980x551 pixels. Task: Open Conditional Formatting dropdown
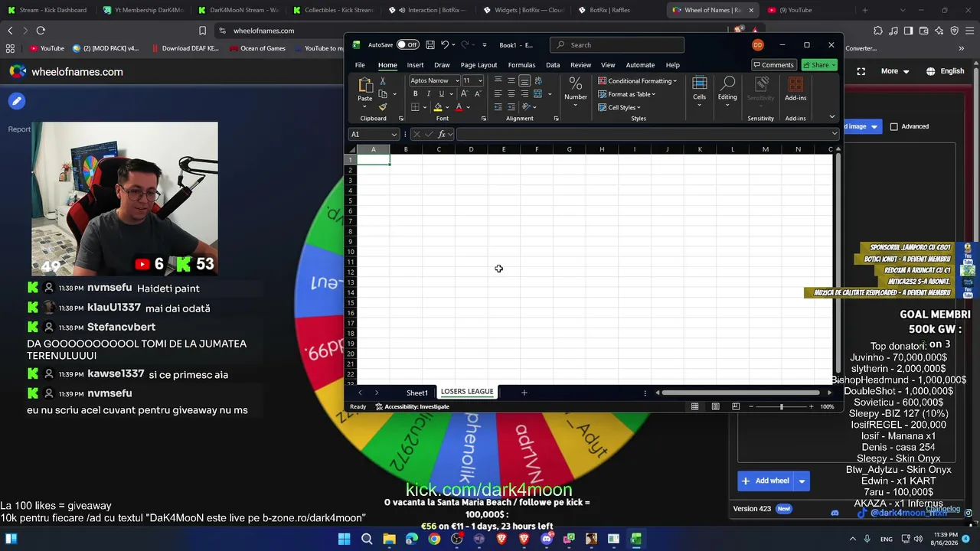pos(638,81)
